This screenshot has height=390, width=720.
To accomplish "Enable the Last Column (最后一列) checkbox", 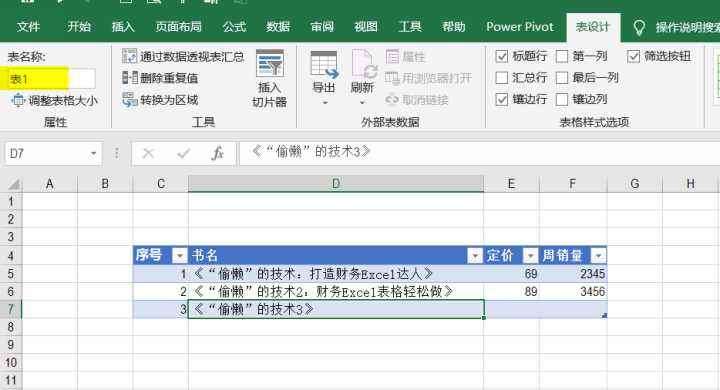I will [x=562, y=78].
